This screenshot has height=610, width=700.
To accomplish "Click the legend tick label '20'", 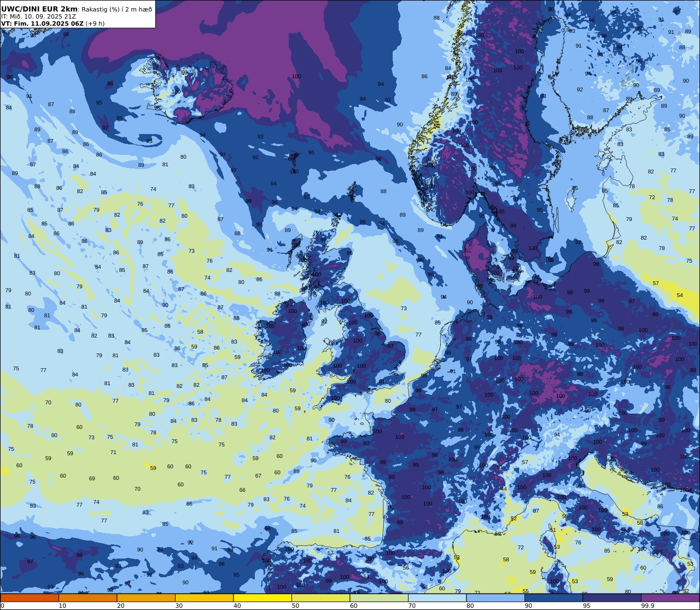I will [120, 606].
